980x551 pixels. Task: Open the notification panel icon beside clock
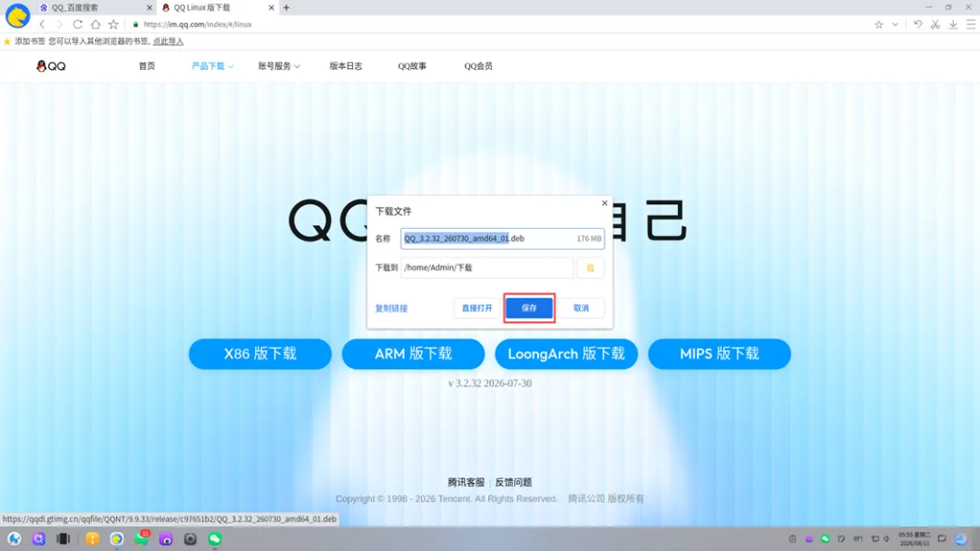[942, 538]
